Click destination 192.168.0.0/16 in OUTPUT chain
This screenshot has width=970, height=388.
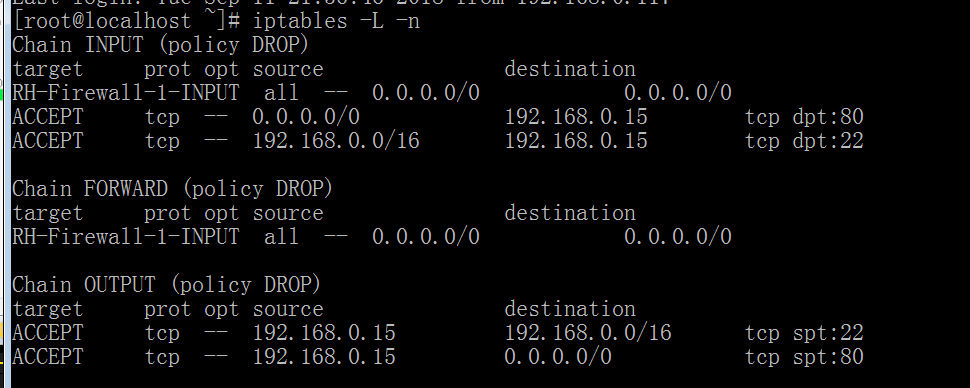[588, 333]
